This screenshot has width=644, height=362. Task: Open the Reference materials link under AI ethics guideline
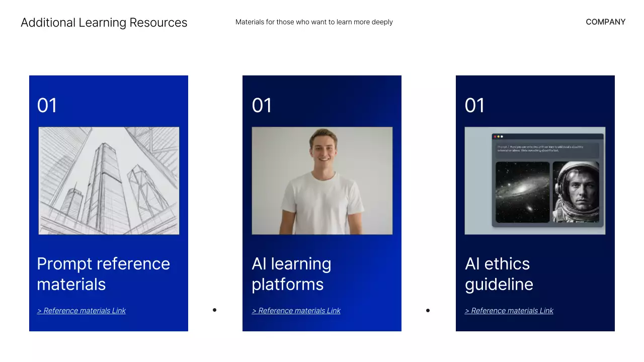[x=509, y=311]
